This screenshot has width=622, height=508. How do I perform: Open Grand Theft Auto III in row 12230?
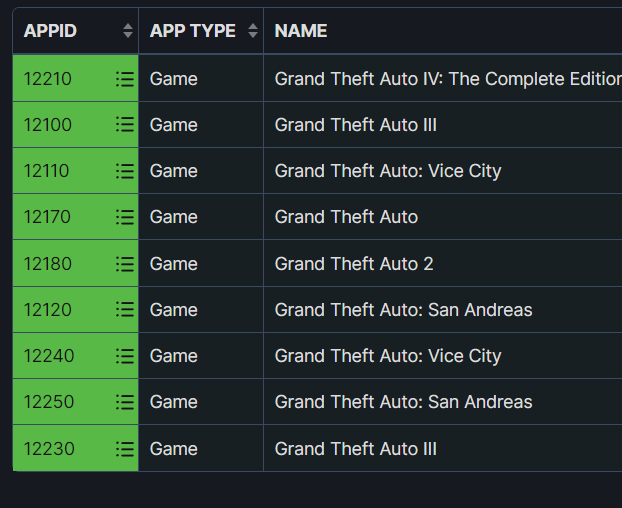click(x=356, y=449)
